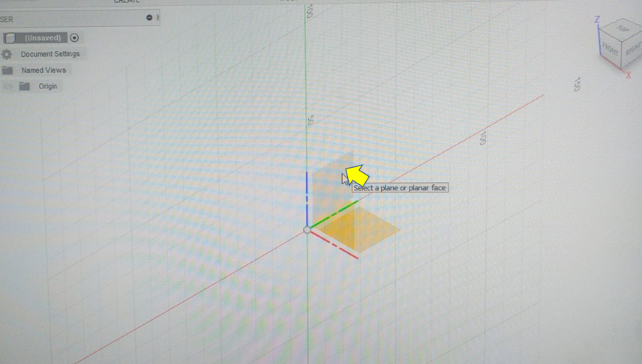Viewport: 642px width, 364px height.
Task: Toggle Origin visibility eye icon
Action: point(7,86)
